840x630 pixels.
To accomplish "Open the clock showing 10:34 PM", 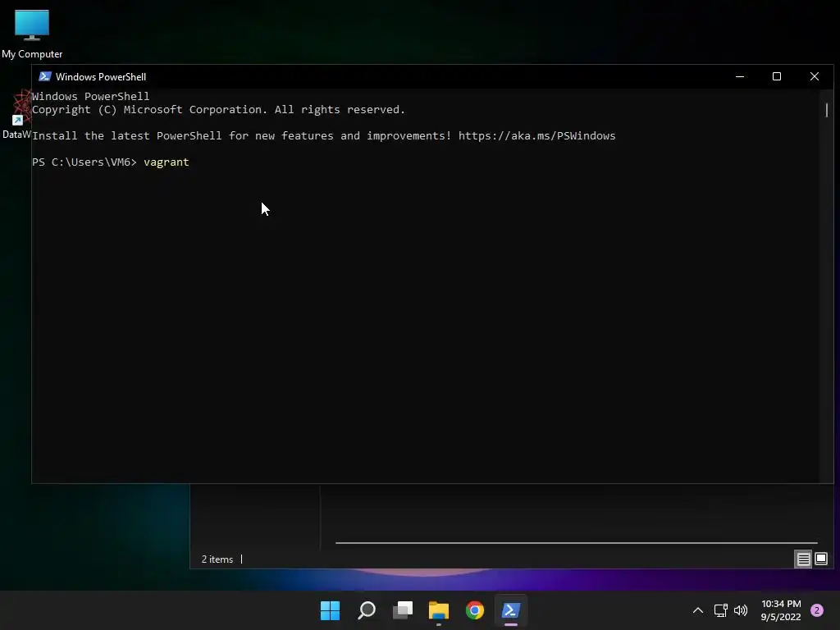I will [x=781, y=610].
